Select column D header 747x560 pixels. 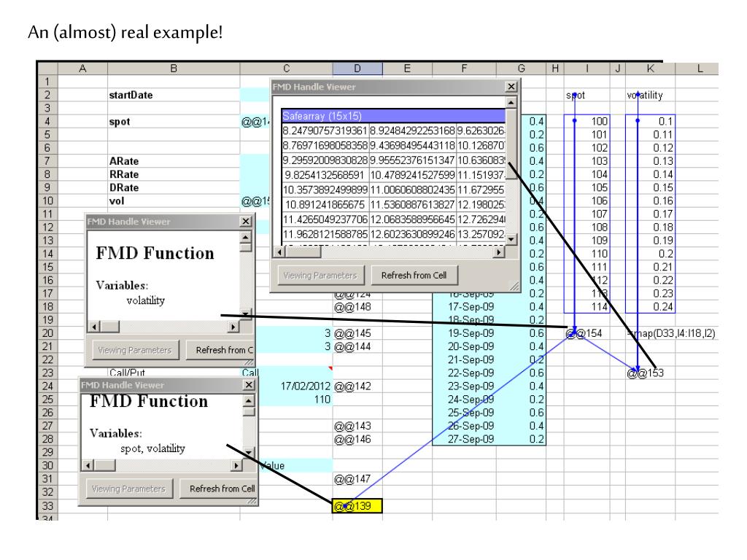(357, 69)
